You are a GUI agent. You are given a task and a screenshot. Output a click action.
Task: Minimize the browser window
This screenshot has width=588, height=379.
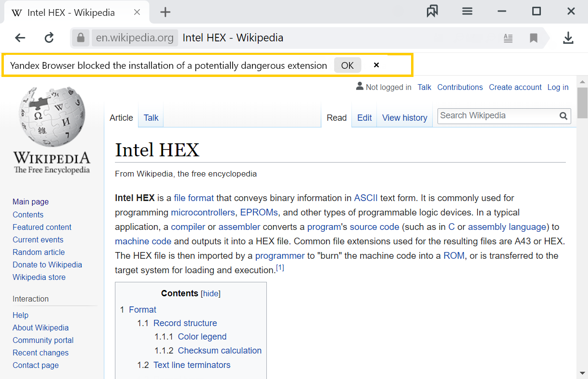[x=502, y=12]
